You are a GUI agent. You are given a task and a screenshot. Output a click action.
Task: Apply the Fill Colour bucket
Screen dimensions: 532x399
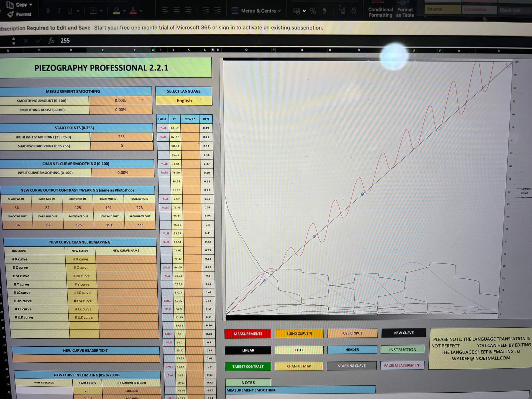click(117, 11)
